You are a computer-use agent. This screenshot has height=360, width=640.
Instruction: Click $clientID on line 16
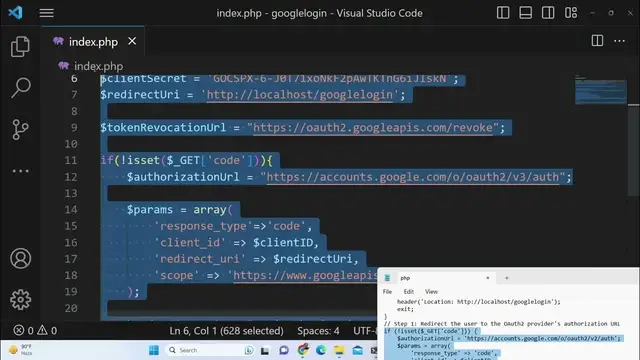(283, 243)
